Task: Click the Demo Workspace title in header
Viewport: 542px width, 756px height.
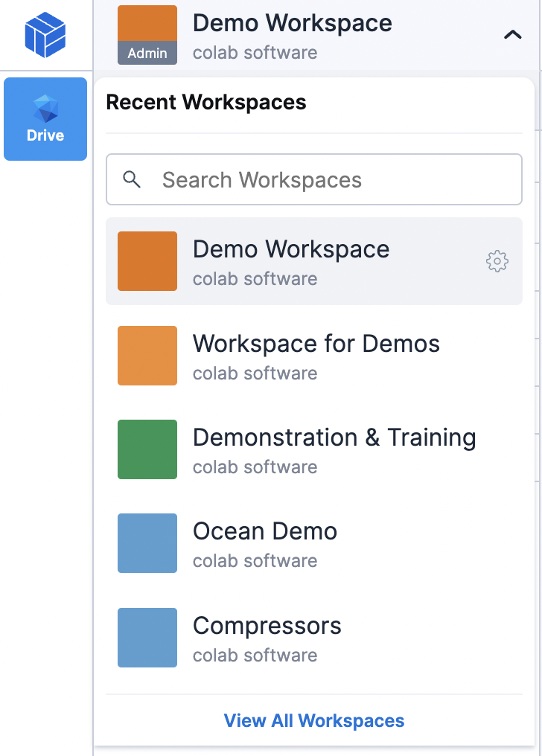Action: tap(293, 23)
